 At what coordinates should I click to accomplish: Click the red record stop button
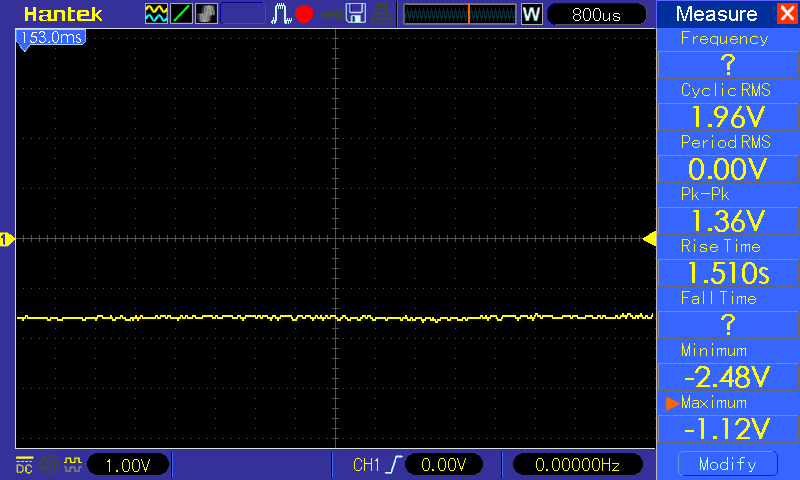[304, 14]
